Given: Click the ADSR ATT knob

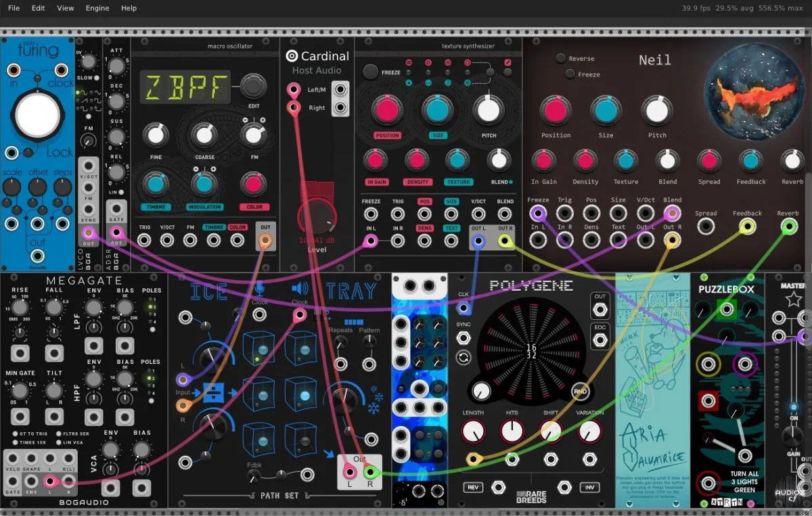Looking at the screenshot, I should tap(116, 68).
